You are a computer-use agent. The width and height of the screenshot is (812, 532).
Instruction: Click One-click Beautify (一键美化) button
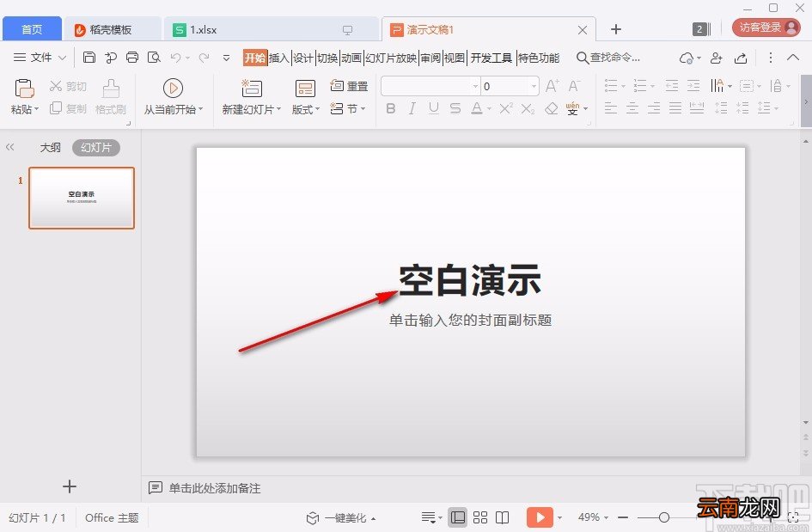coord(341,517)
